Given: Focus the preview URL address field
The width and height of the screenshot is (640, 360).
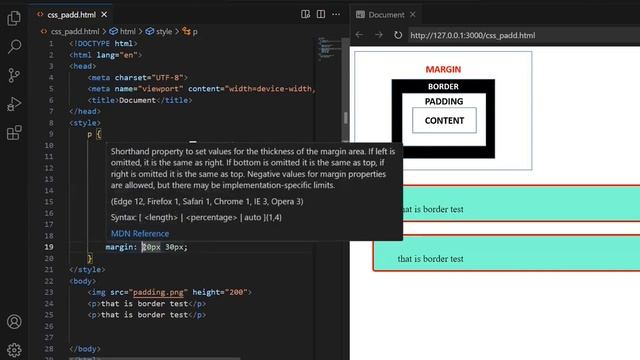Looking at the screenshot, I should pos(524,36).
